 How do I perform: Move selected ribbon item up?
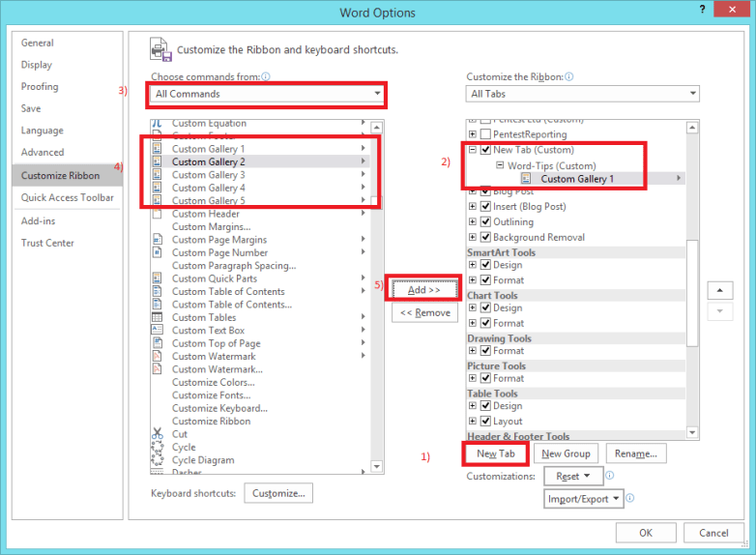click(720, 290)
